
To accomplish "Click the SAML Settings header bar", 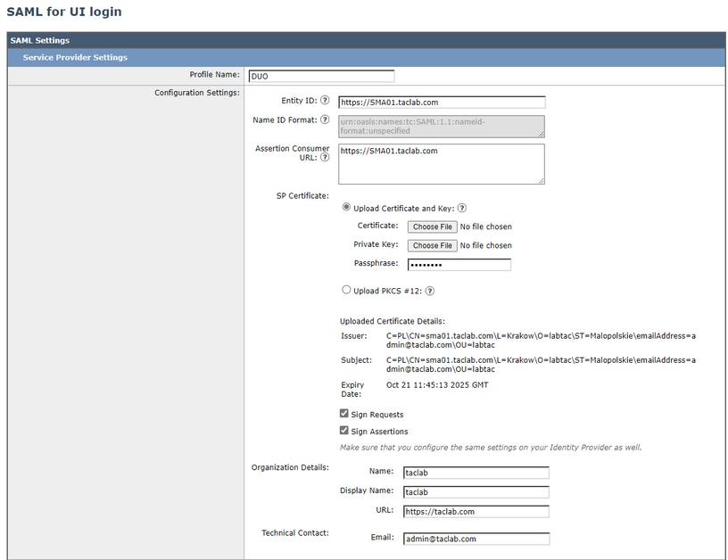I will point(367,40).
